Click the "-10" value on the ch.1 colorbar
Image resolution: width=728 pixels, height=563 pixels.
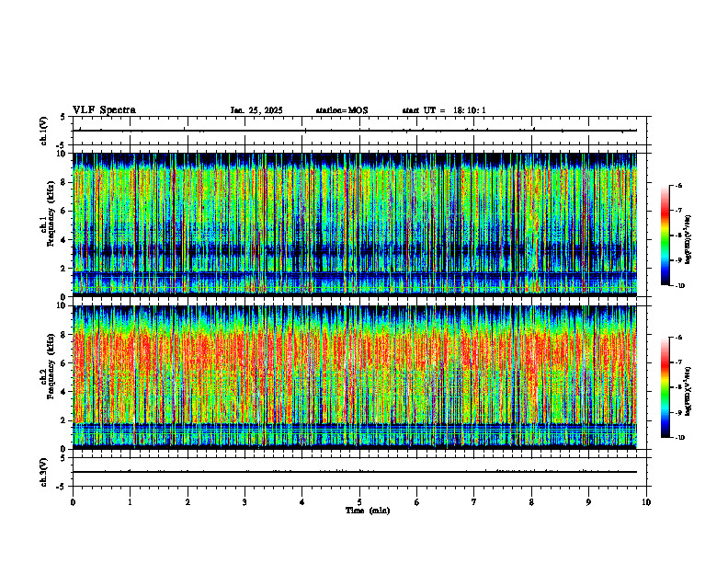pyautogui.click(x=680, y=286)
